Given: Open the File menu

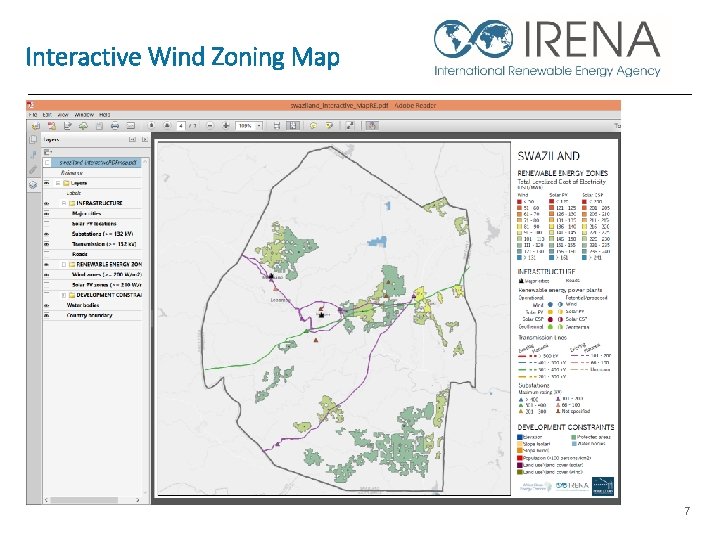Looking at the screenshot, I should (33, 115).
